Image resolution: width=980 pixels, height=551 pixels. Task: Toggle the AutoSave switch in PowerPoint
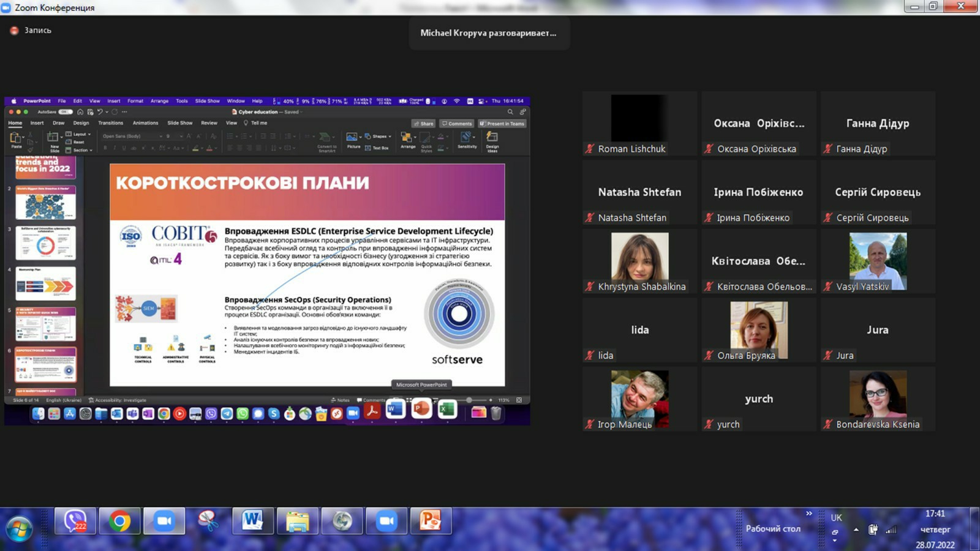65,112
